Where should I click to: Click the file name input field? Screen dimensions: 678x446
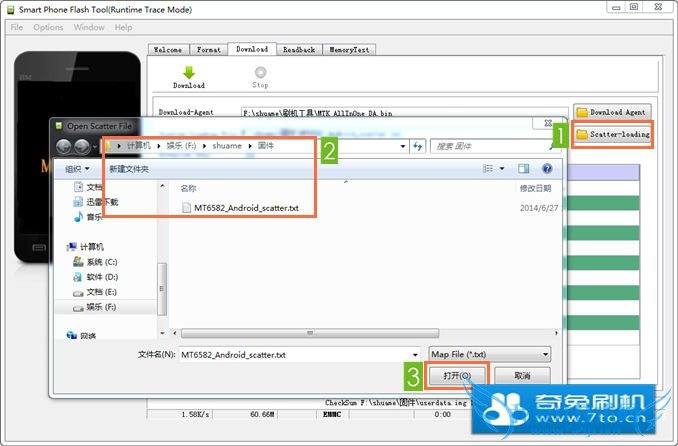pos(295,355)
